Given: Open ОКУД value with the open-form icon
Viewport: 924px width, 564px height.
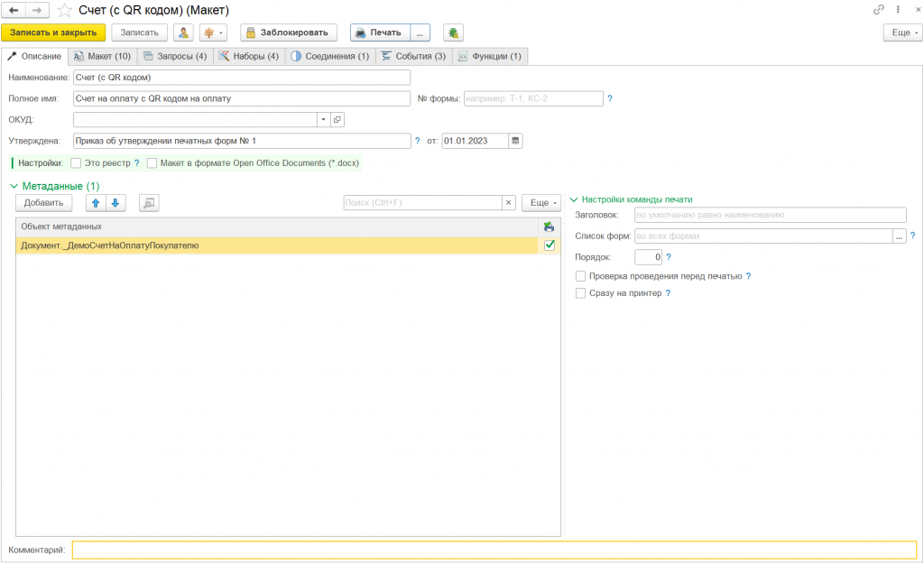Looking at the screenshot, I should click(337, 120).
